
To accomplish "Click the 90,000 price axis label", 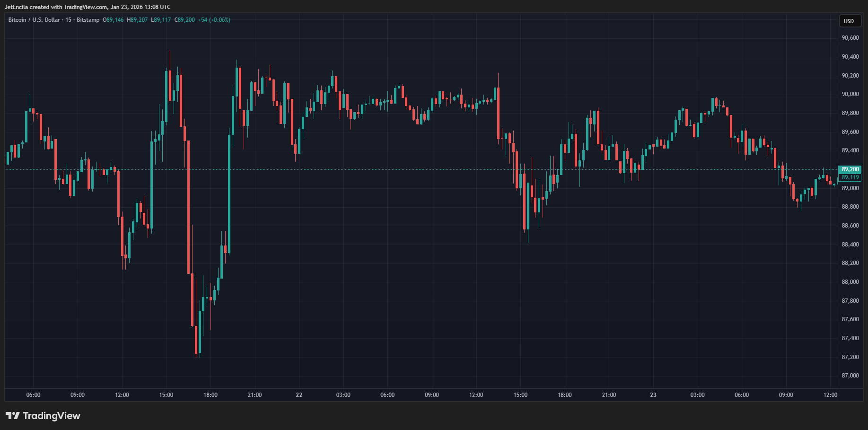I will 850,94.
